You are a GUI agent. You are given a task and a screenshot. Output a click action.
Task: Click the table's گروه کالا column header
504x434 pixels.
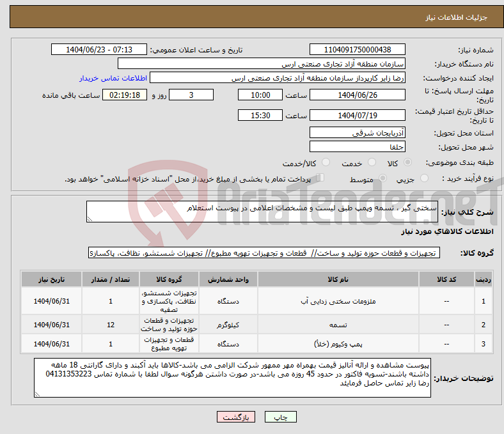tap(169, 279)
